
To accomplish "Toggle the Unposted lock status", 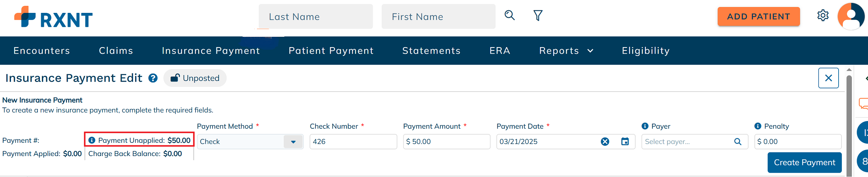I will pyautogui.click(x=195, y=78).
